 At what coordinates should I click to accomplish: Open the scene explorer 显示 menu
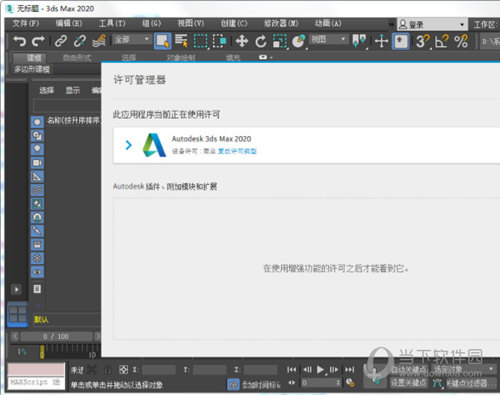73,90
